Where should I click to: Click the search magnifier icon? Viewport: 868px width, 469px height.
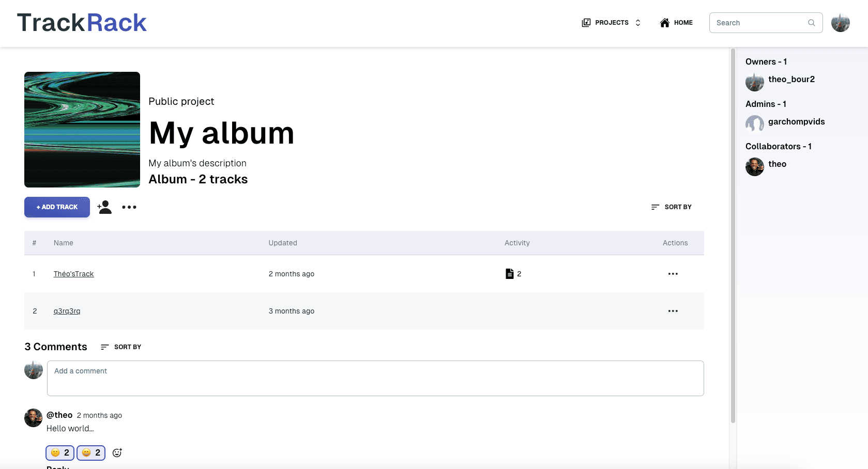812,23
